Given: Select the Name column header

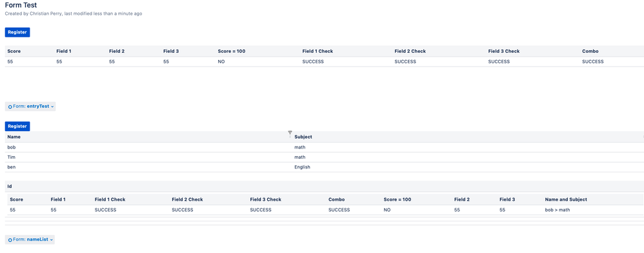Looking at the screenshot, I should [14, 137].
